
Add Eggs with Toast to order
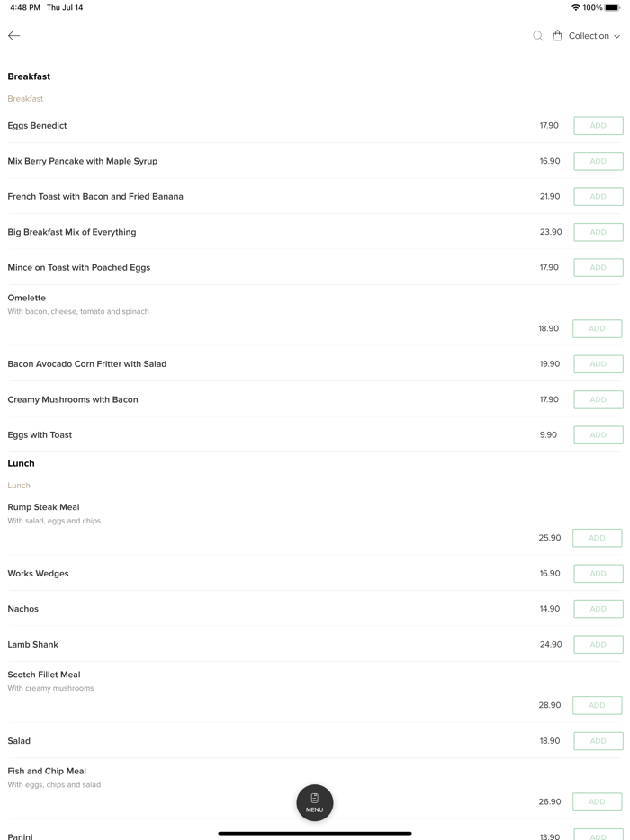[x=598, y=435]
